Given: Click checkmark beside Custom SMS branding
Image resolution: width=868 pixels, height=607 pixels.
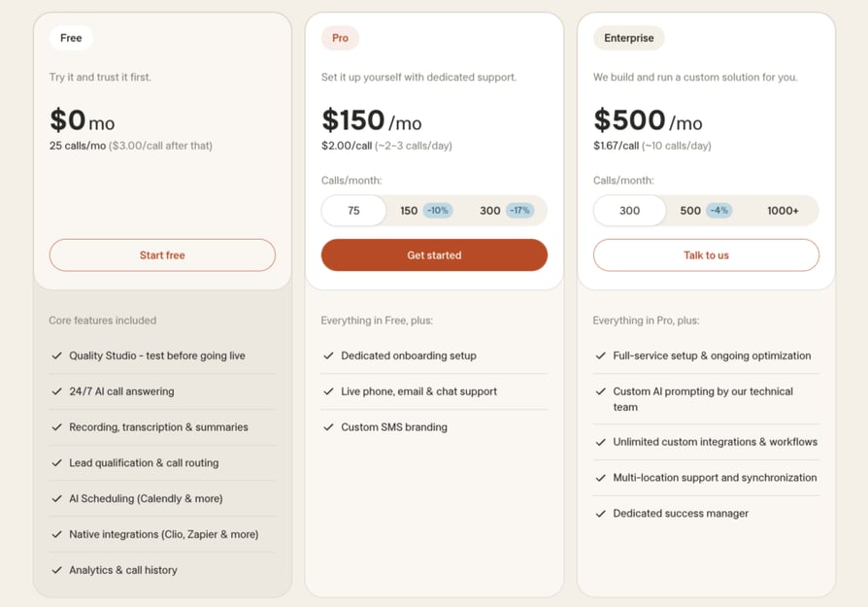Looking at the screenshot, I should 328,427.
